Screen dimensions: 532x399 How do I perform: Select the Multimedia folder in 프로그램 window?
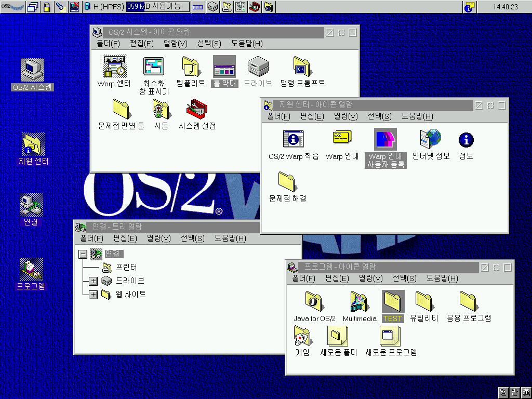[x=360, y=305]
